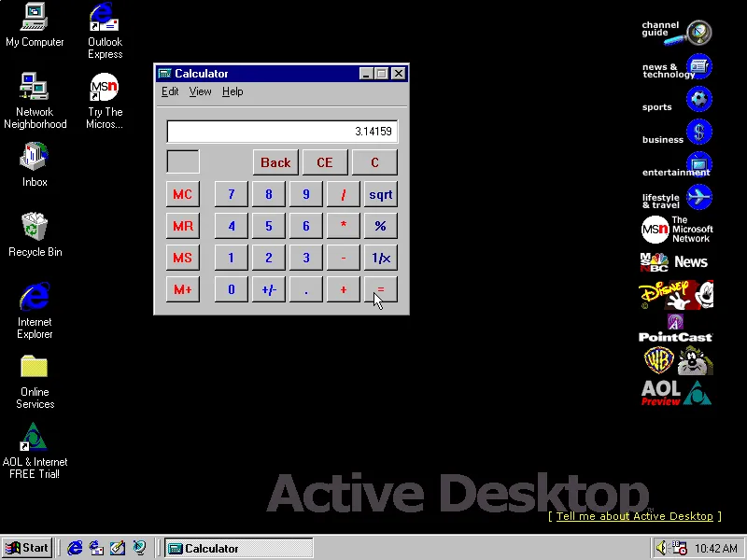Click the Disney channel logo
This screenshot has height=560, width=747.
coord(676,295)
